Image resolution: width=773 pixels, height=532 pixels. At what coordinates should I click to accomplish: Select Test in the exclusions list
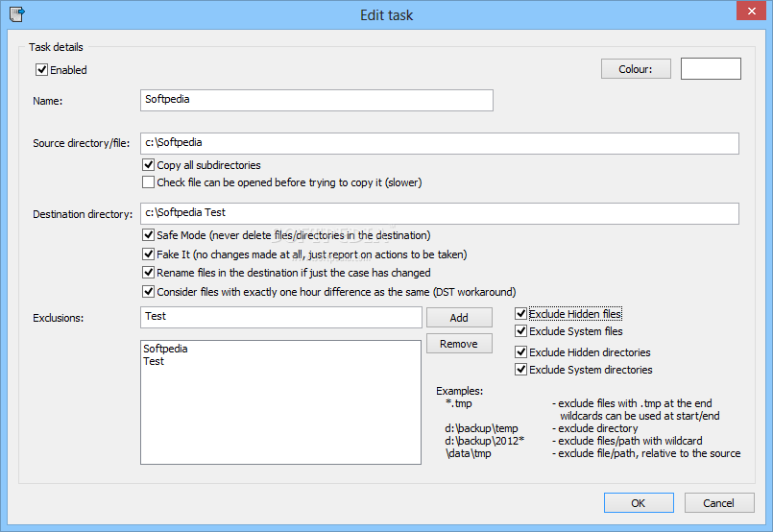154,361
